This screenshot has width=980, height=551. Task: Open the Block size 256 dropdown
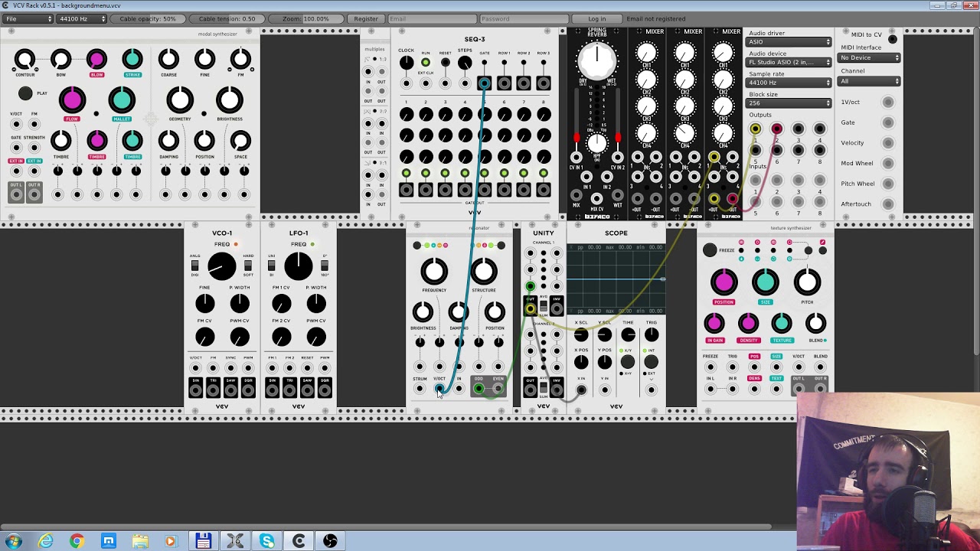(x=789, y=103)
